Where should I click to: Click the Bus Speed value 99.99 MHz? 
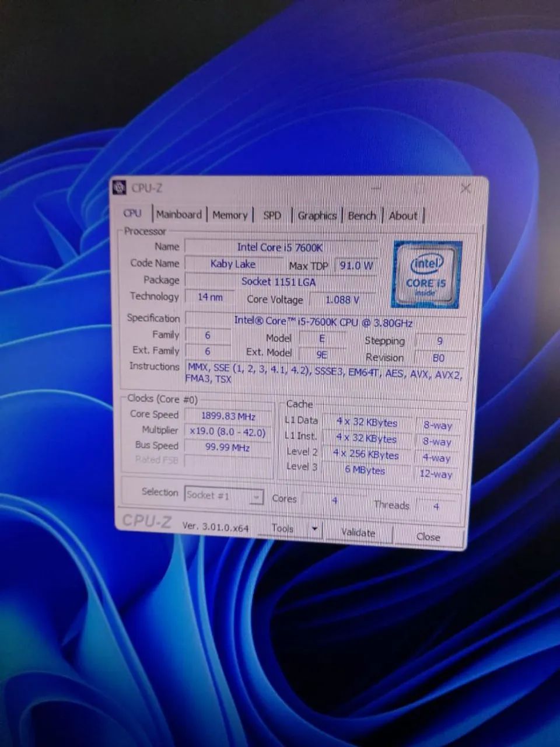tap(228, 448)
